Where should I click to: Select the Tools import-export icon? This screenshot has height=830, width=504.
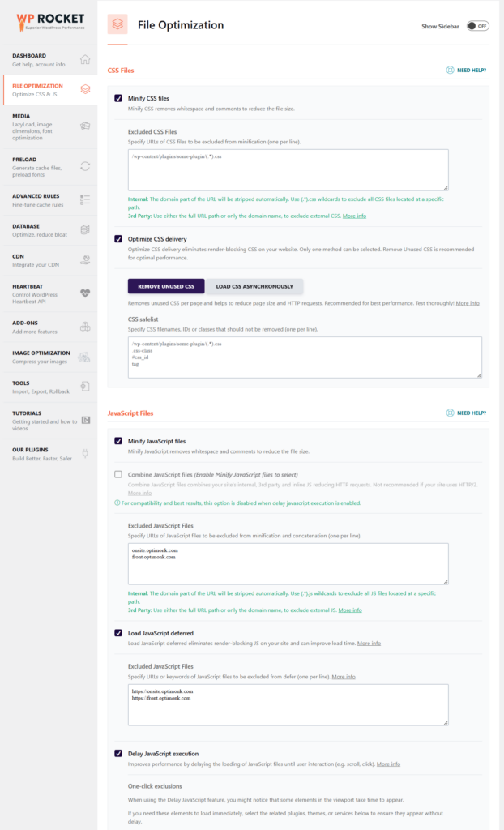pos(83,387)
